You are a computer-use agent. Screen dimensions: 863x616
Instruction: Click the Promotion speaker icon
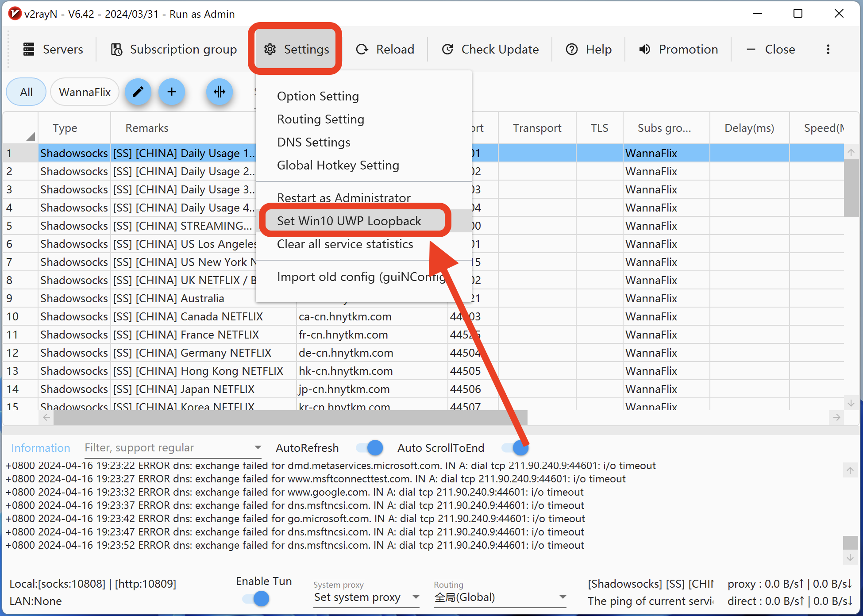click(645, 49)
